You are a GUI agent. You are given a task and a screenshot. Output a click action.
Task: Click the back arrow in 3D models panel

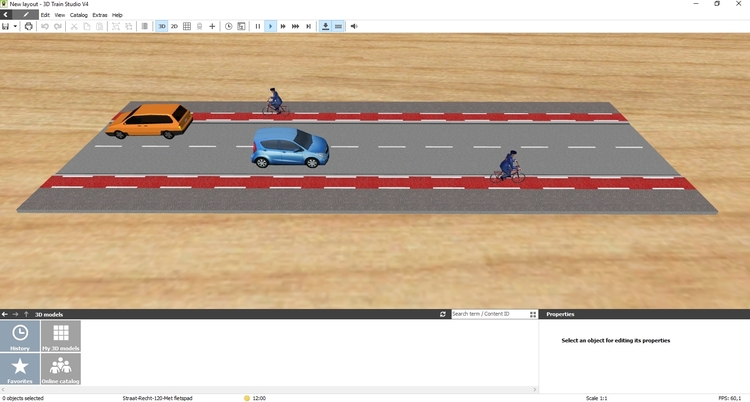(x=5, y=314)
